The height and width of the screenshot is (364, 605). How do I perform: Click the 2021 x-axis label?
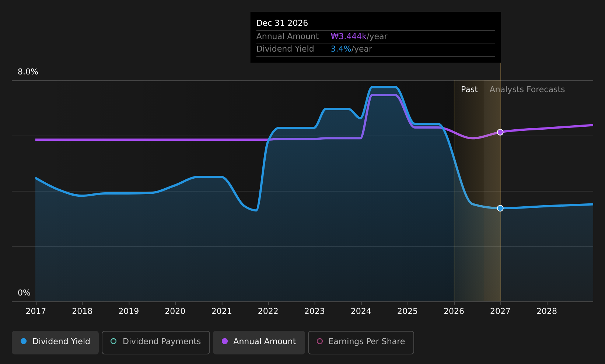click(x=221, y=311)
